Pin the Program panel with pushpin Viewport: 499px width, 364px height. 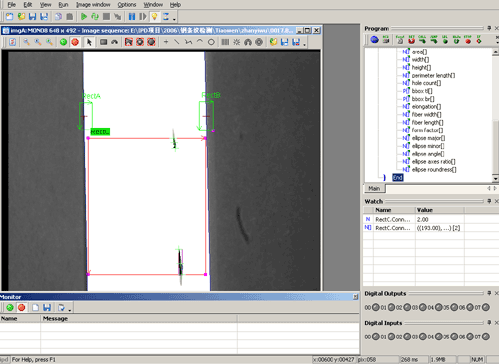tap(489, 28)
